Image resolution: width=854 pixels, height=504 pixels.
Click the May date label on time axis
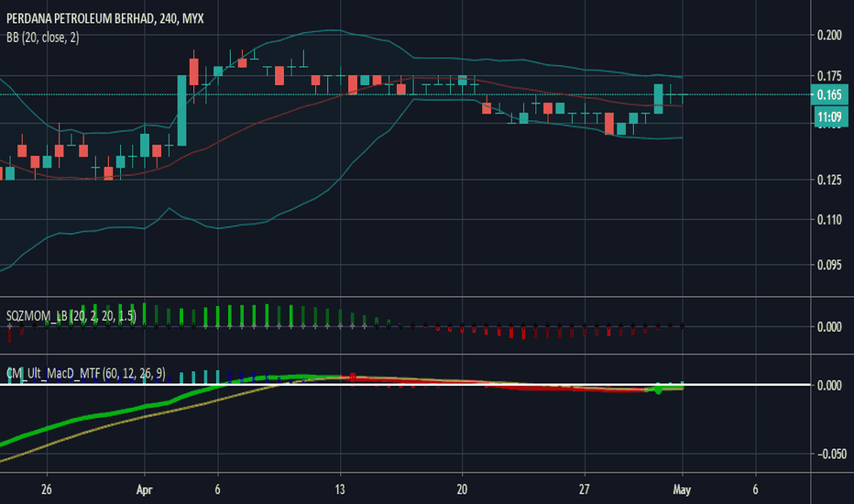[682, 489]
